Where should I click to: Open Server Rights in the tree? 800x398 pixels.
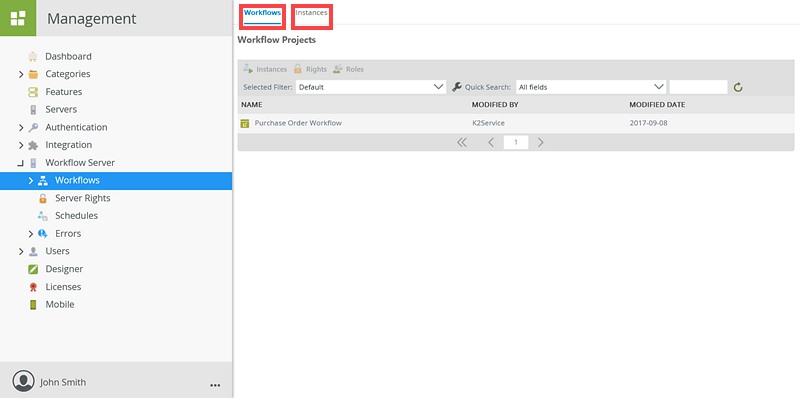(x=83, y=198)
